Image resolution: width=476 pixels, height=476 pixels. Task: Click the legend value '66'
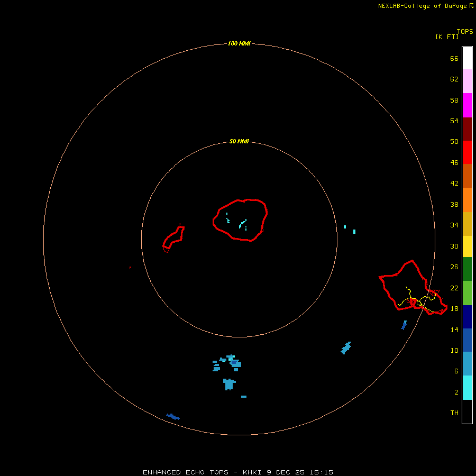pyautogui.click(x=454, y=58)
